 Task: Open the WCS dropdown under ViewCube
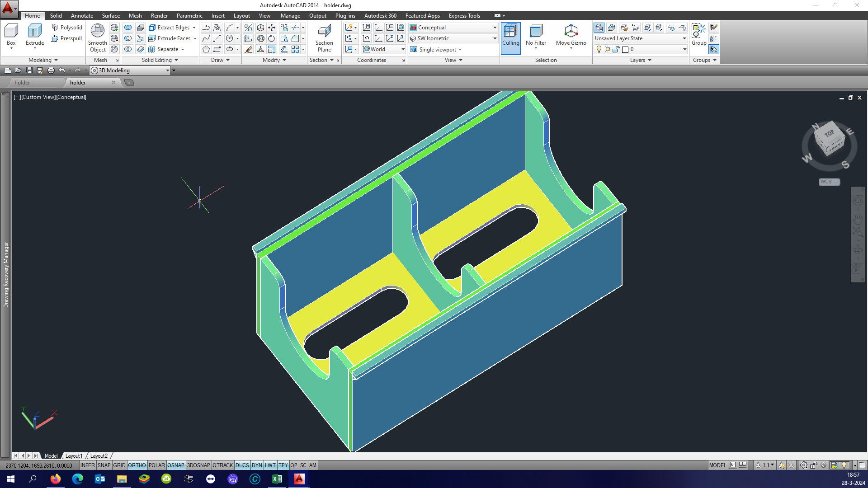tap(829, 182)
